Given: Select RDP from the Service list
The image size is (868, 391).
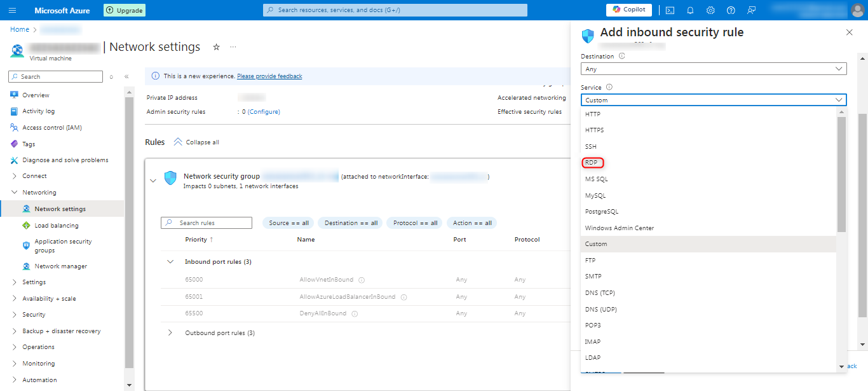Looking at the screenshot, I should click(x=591, y=163).
